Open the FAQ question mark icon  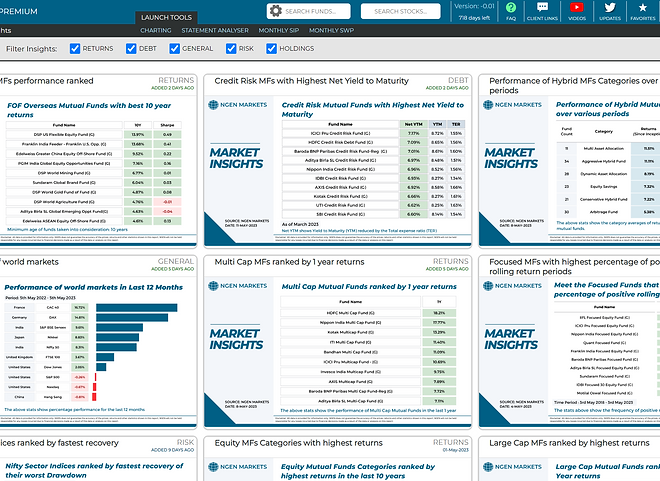511,8
